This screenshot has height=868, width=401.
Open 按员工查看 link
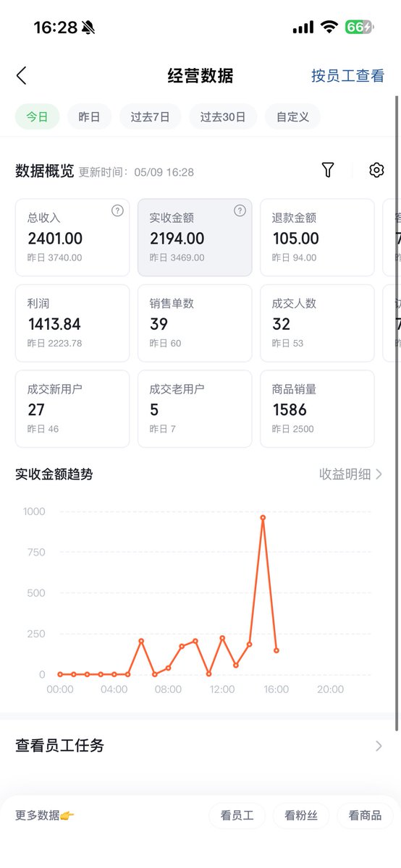coord(348,75)
